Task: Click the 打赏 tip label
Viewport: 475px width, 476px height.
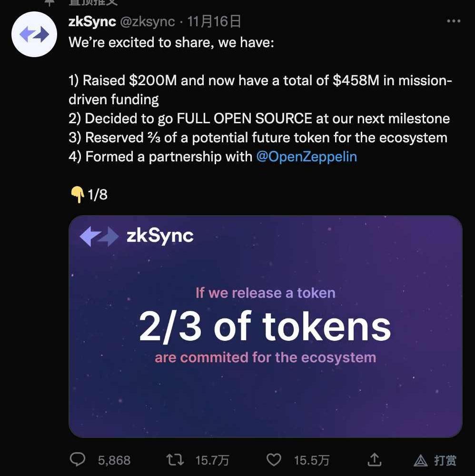Action: [445, 460]
